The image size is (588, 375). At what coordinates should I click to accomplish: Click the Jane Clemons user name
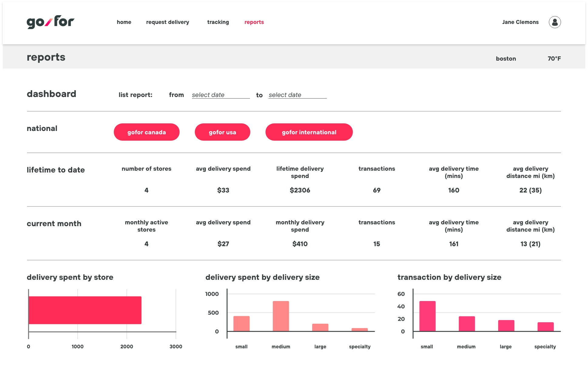pyautogui.click(x=520, y=22)
